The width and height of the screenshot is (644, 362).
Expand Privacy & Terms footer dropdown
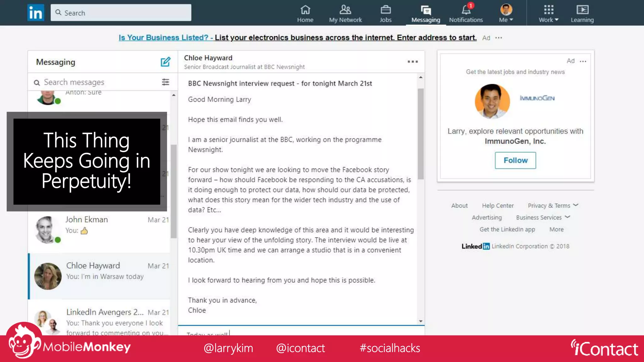pos(553,206)
